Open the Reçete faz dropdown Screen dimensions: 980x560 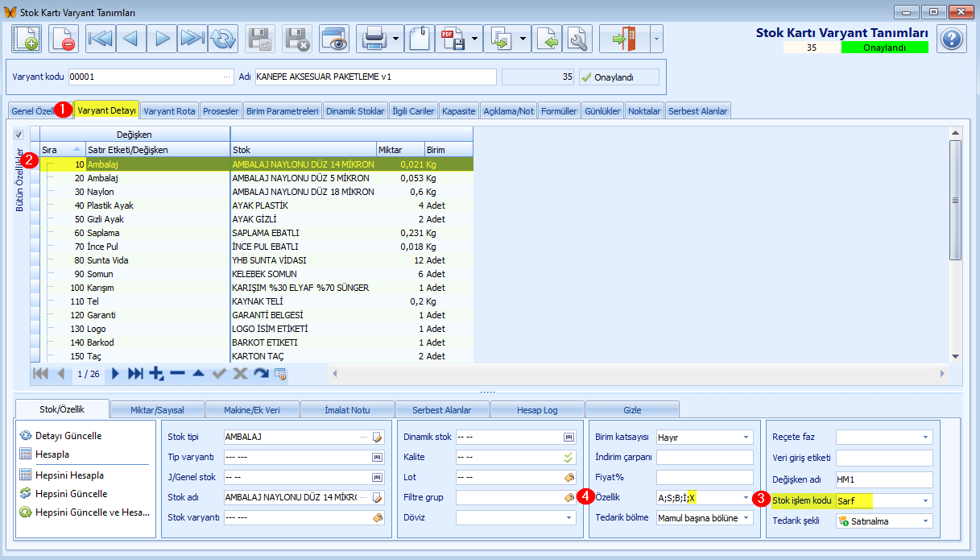click(925, 438)
